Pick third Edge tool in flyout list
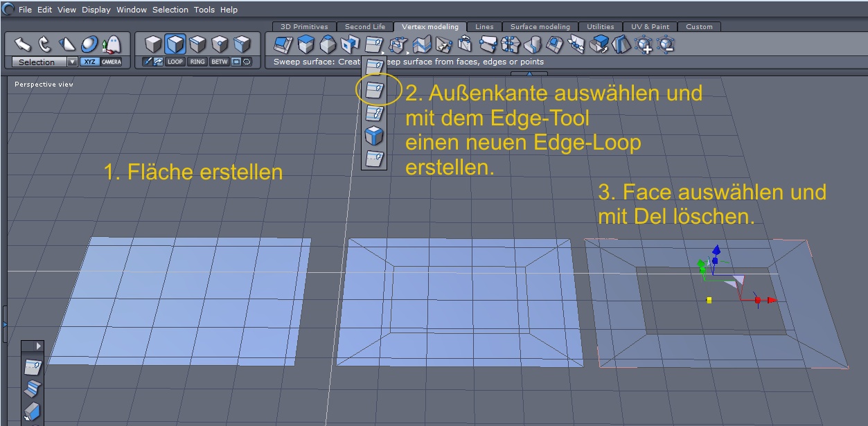 374,112
